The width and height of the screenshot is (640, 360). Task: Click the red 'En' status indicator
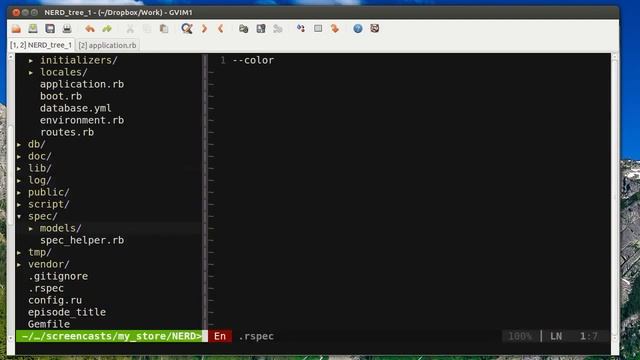[x=220, y=336]
